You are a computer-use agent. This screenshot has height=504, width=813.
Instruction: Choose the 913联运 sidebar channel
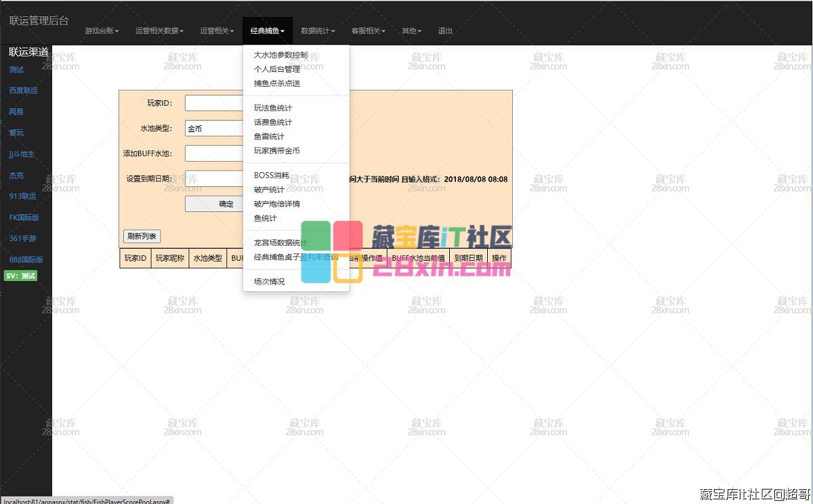click(22, 196)
